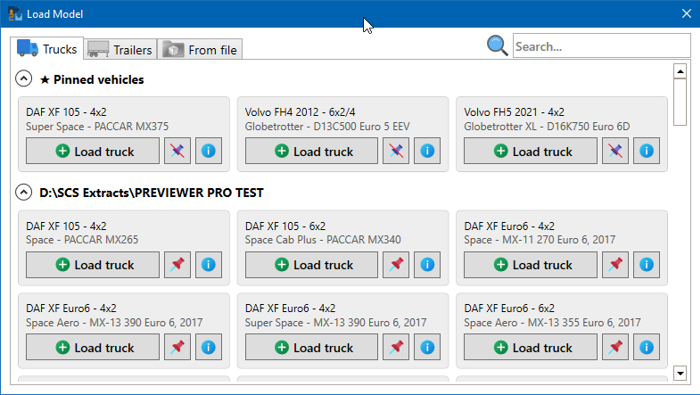Screen dimensions: 700x395
Task: Show info for Super Space MX-13 390
Action: tap(427, 347)
